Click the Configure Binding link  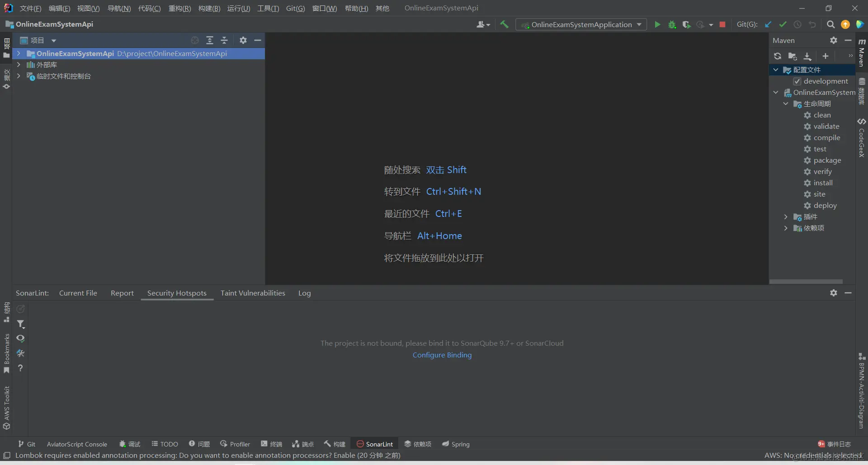[x=442, y=355]
